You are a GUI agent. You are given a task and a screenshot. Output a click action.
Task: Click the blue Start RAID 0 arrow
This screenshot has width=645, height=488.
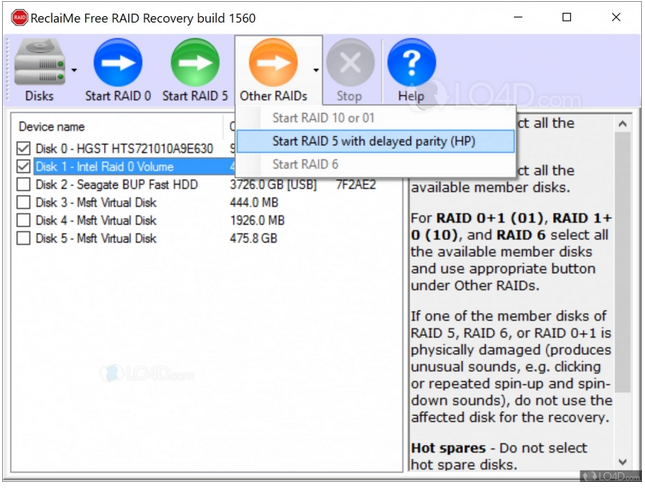[118, 63]
